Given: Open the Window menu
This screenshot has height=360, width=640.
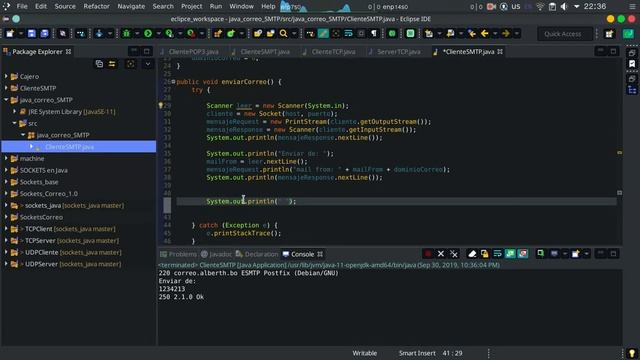Looking at the screenshot, I should (241, 6).
